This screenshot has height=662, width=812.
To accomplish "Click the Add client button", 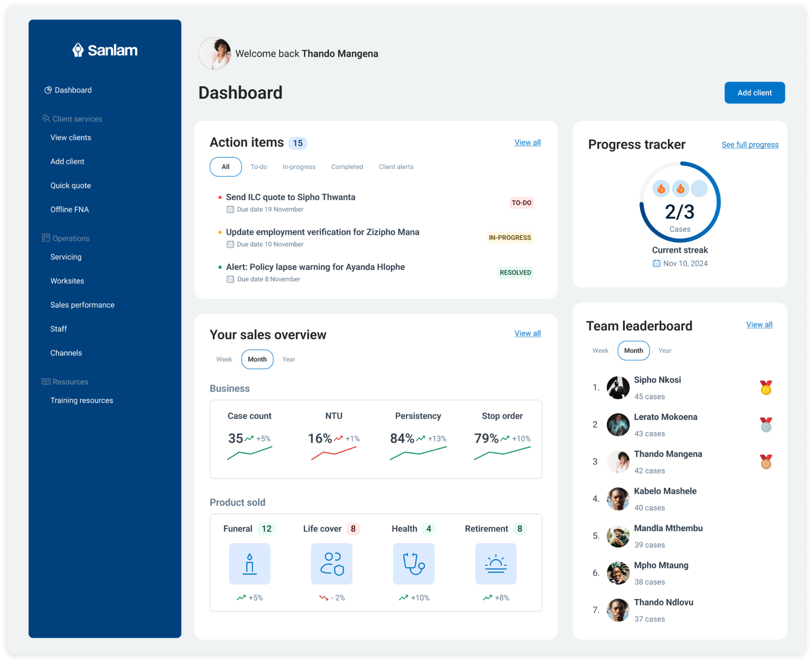I will pos(754,93).
